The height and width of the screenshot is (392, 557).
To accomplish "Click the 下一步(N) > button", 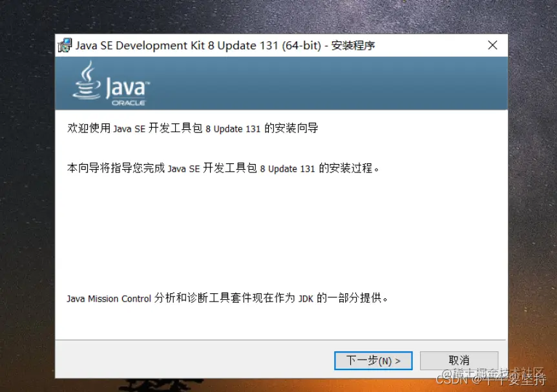I will pyautogui.click(x=373, y=360).
